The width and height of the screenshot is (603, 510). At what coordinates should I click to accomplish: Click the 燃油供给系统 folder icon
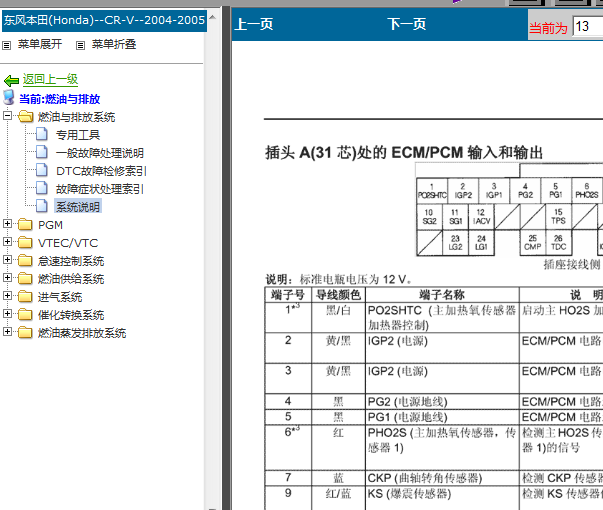(25, 278)
